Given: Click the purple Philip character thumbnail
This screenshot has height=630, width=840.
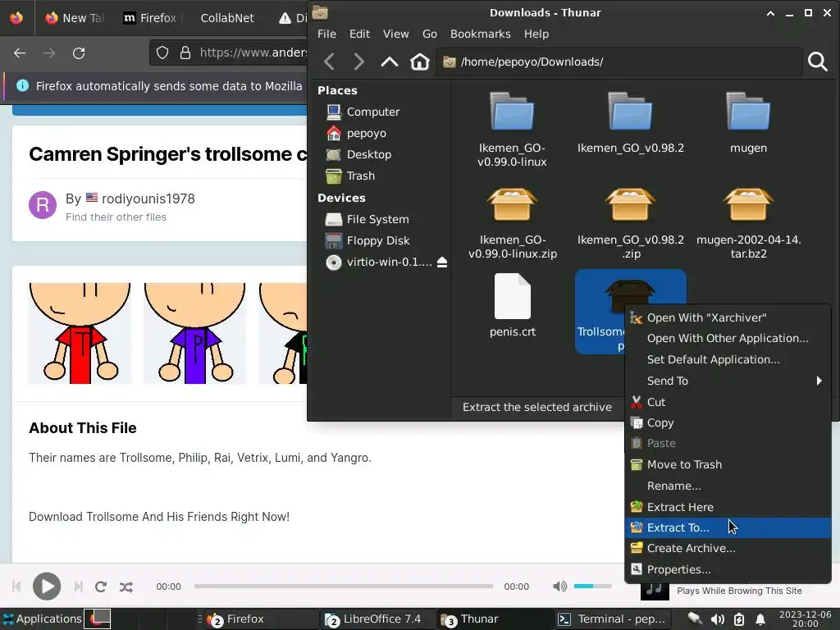Looking at the screenshot, I should pos(194,333).
